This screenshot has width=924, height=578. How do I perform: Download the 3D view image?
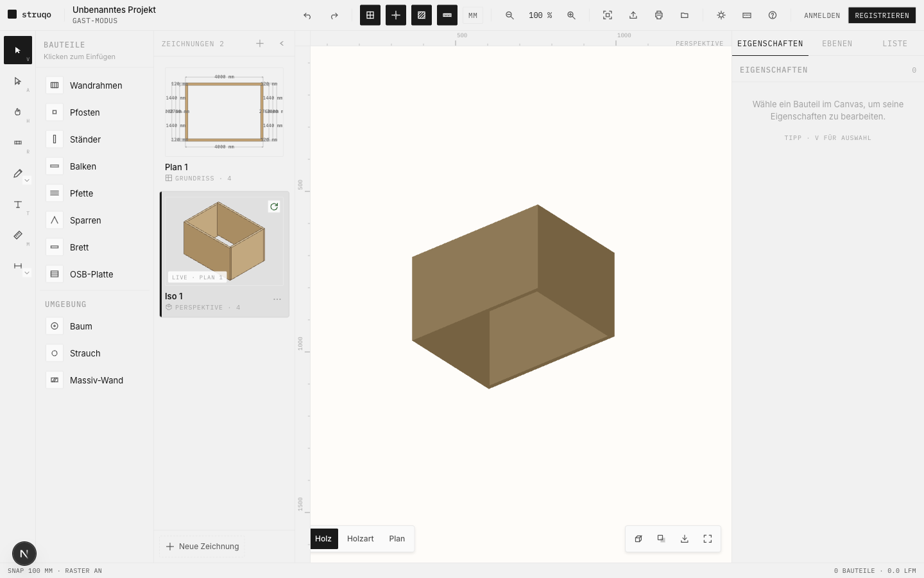coord(685,539)
